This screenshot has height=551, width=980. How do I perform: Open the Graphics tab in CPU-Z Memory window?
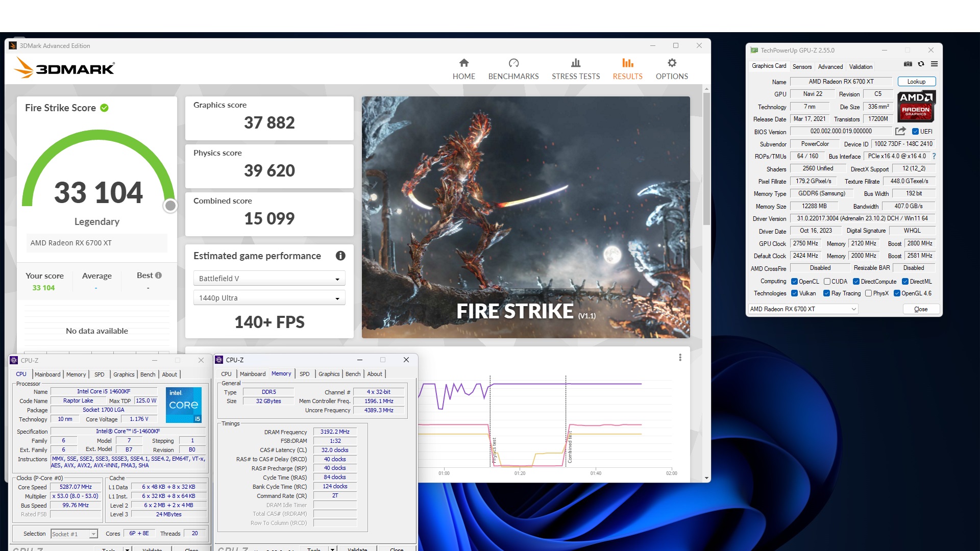329,374
